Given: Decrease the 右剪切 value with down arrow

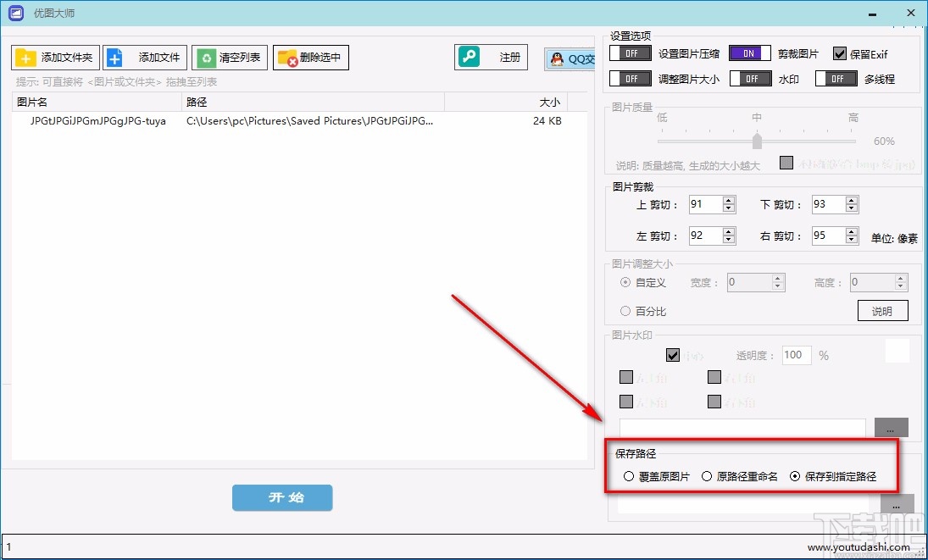Looking at the screenshot, I should pyautogui.click(x=852, y=240).
